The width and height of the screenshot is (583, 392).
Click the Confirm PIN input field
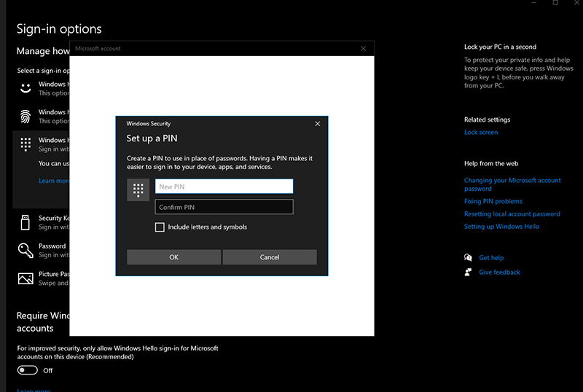pyautogui.click(x=224, y=207)
